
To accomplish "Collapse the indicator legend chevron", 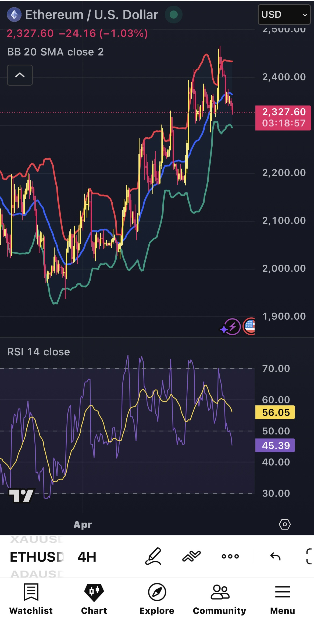I will click(20, 75).
